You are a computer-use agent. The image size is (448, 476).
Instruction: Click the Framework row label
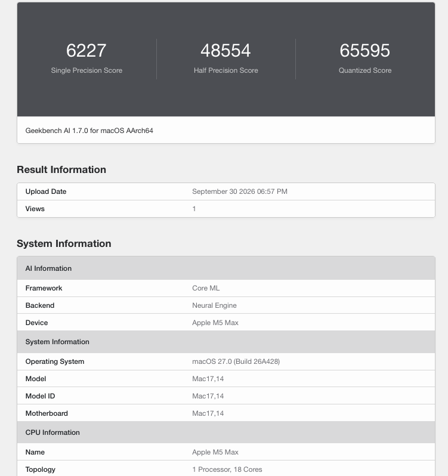tap(44, 288)
